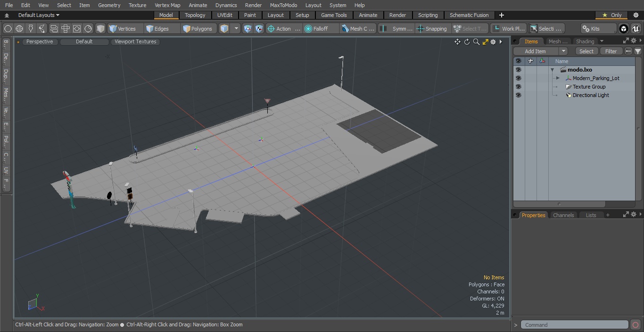The height and width of the screenshot is (332, 644).
Task: Toggle Falloff on the toolbar
Action: [322, 29]
